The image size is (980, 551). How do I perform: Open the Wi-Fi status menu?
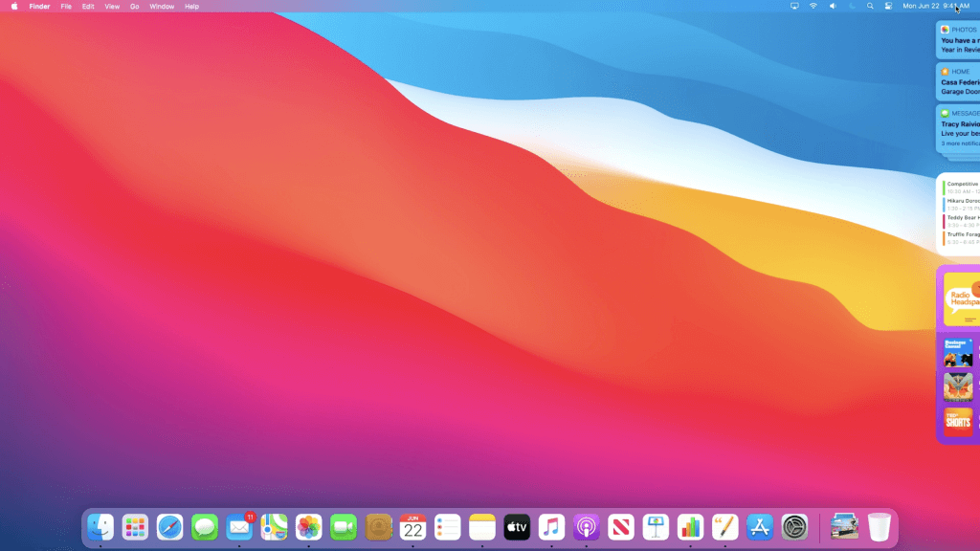[x=813, y=7]
